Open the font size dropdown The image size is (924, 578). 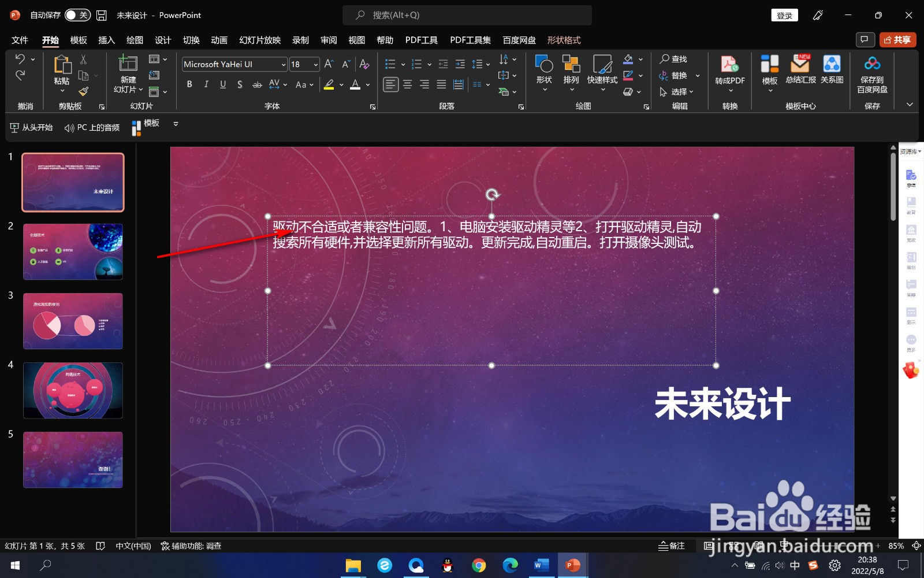[315, 65]
